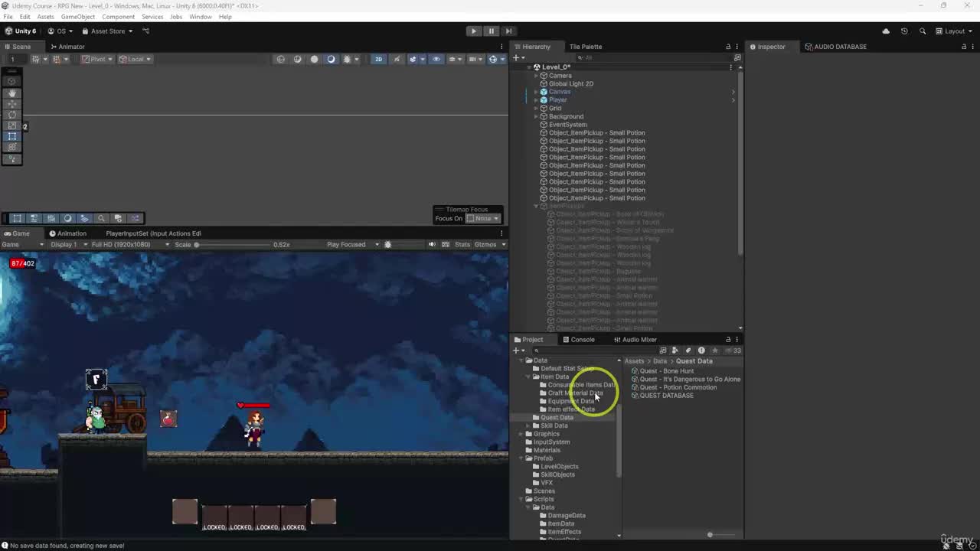Open Hierarchy panel three-dot options menu

(x=737, y=47)
